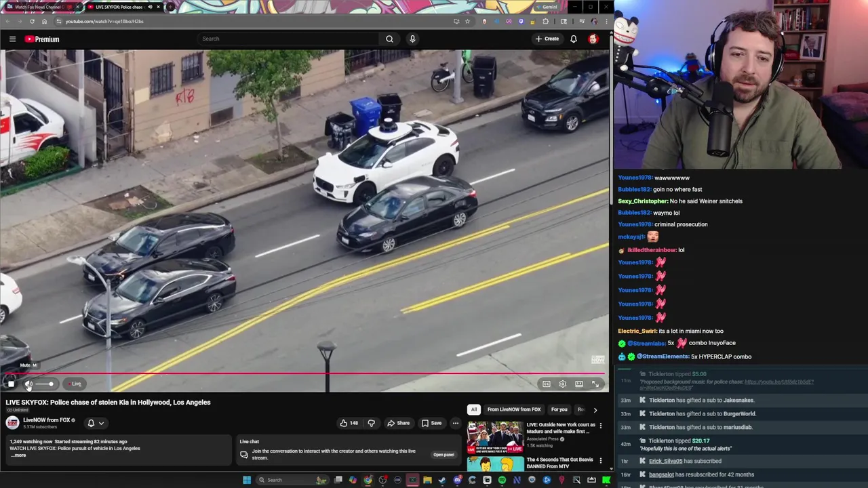Reload the page in browser
868x488 pixels.
point(32,21)
